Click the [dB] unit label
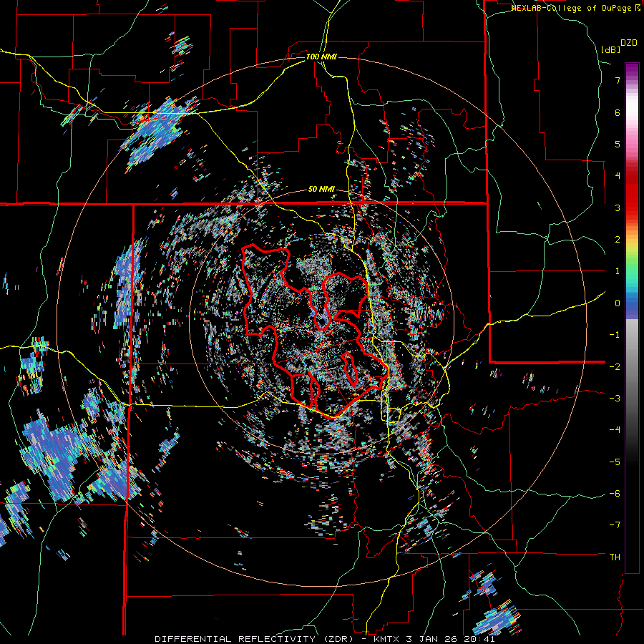The height and width of the screenshot is (644, 644). (x=610, y=49)
